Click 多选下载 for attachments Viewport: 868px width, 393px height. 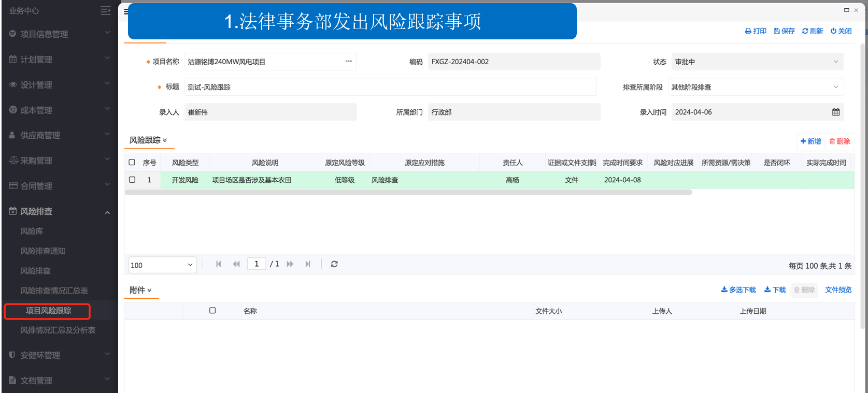[x=738, y=290]
